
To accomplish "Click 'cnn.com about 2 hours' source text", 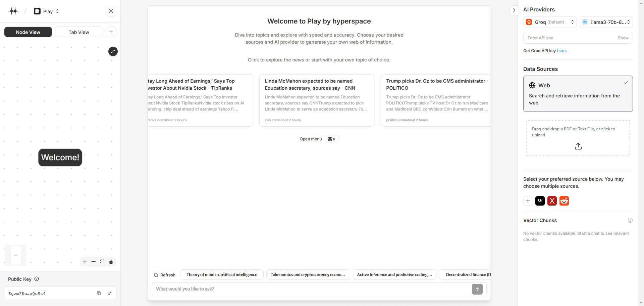I will coord(283,120).
